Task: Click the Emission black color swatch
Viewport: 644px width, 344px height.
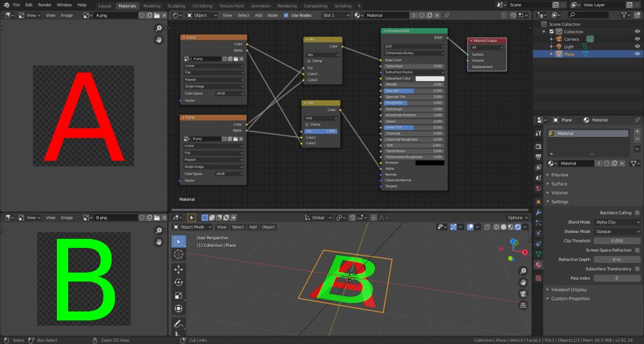Action: [430, 163]
